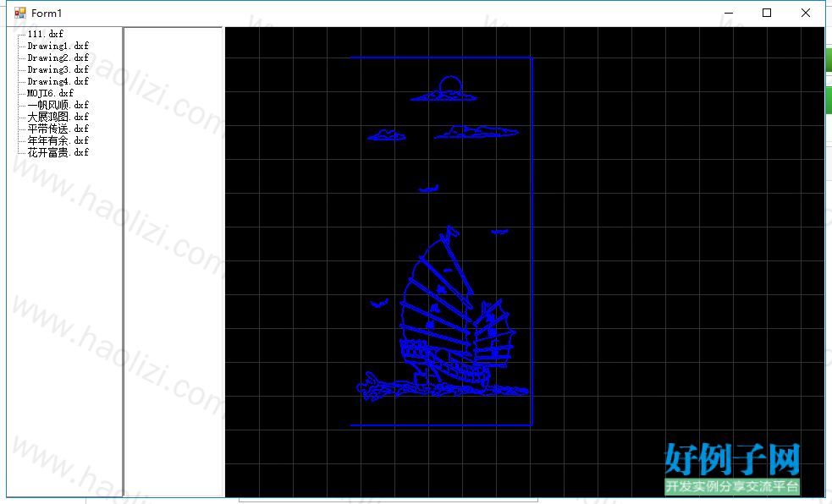The height and width of the screenshot is (504, 832).
Task: Select 111.dxf in the file tree
Action: (45, 34)
